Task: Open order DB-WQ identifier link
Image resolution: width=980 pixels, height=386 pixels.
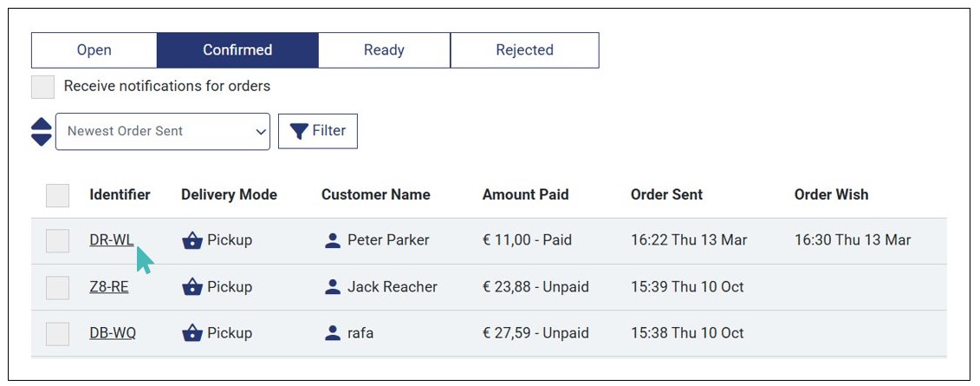Action: click(x=113, y=333)
